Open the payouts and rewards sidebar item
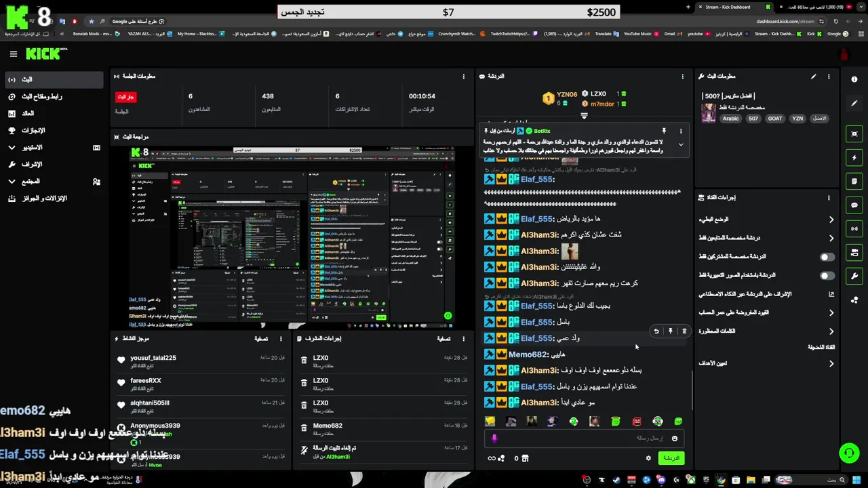This screenshot has height=488, width=868. tap(54, 198)
